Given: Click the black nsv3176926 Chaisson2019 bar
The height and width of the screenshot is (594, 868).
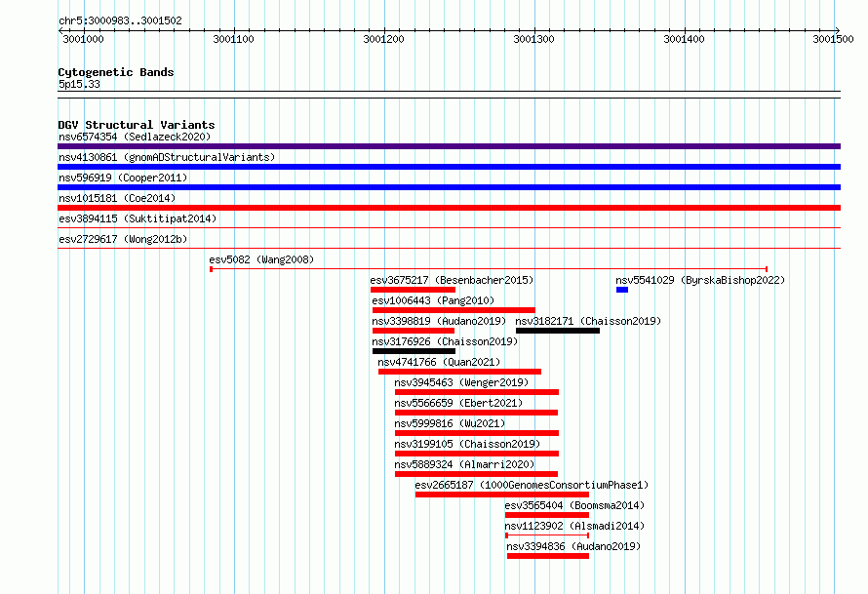Looking at the screenshot, I should coord(414,351).
